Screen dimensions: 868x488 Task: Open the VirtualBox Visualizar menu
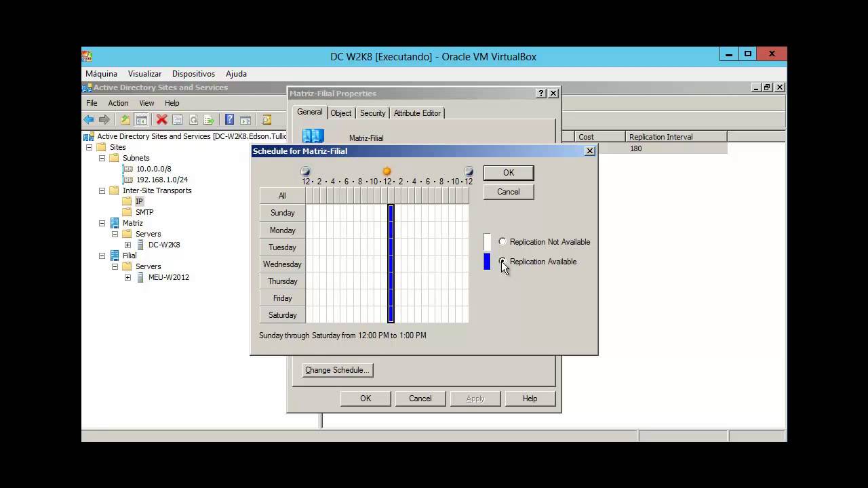tap(144, 74)
